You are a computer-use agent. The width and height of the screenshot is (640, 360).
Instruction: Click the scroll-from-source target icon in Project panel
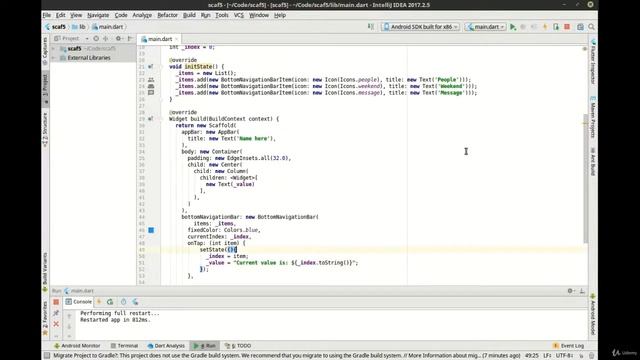[96, 38]
